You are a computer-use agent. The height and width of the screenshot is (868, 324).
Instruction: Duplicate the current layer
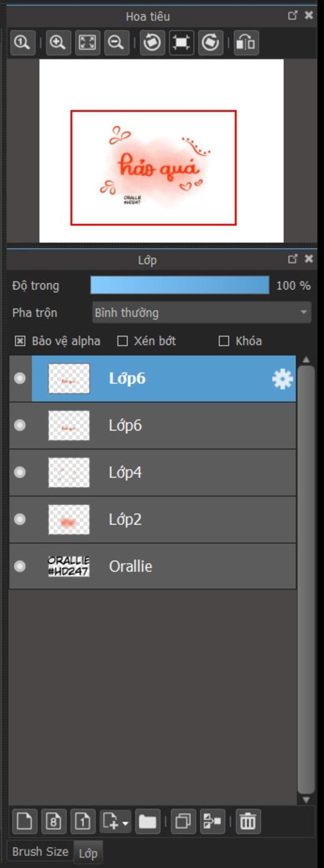click(x=184, y=821)
